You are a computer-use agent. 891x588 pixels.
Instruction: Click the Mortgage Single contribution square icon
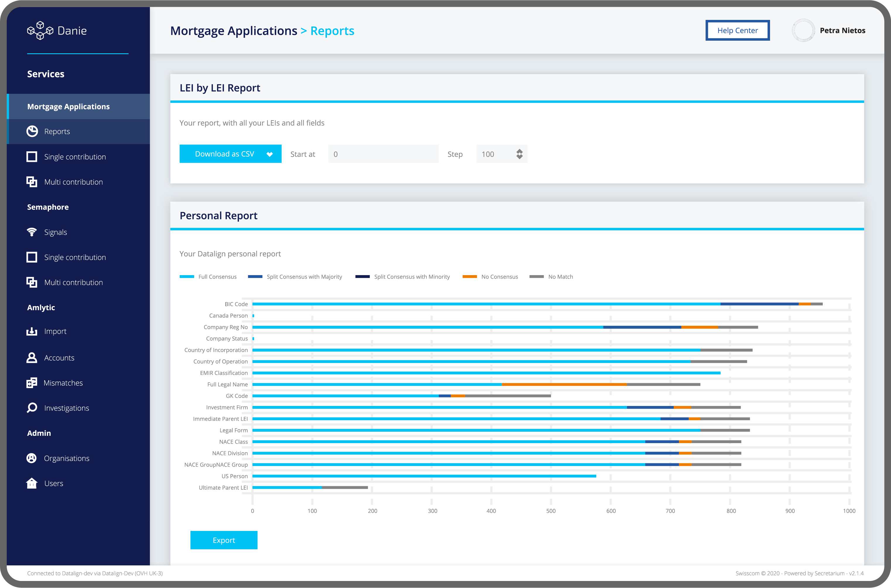tap(32, 157)
